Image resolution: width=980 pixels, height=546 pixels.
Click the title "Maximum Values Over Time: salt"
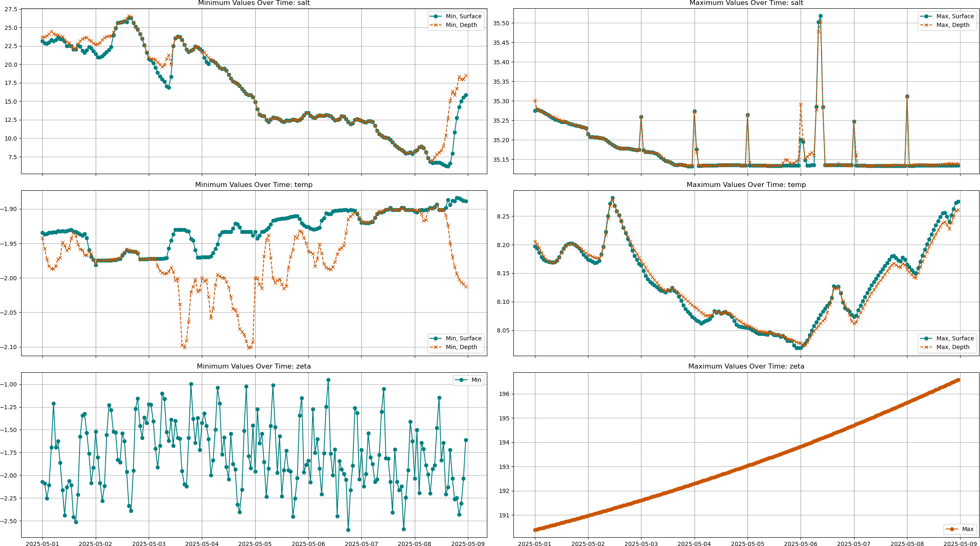[x=746, y=3]
